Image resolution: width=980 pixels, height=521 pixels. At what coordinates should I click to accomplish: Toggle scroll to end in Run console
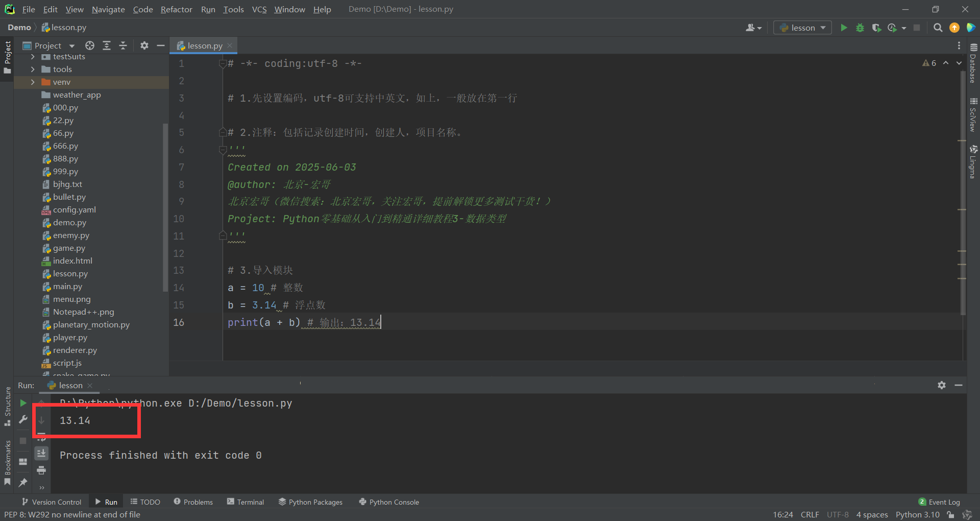41,453
